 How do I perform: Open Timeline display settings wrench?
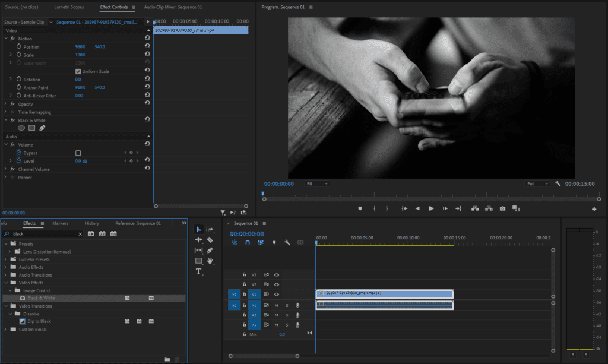coord(287,243)
